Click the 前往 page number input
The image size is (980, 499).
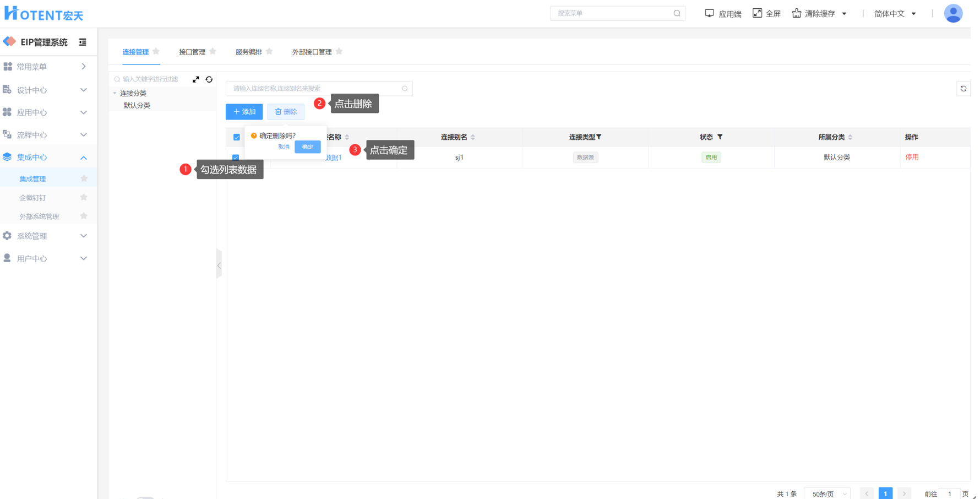click(x=949, y=494)
